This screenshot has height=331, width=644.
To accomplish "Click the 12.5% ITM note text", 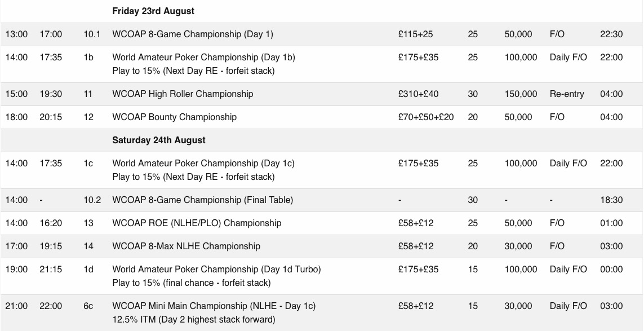I will click(194, 320).
